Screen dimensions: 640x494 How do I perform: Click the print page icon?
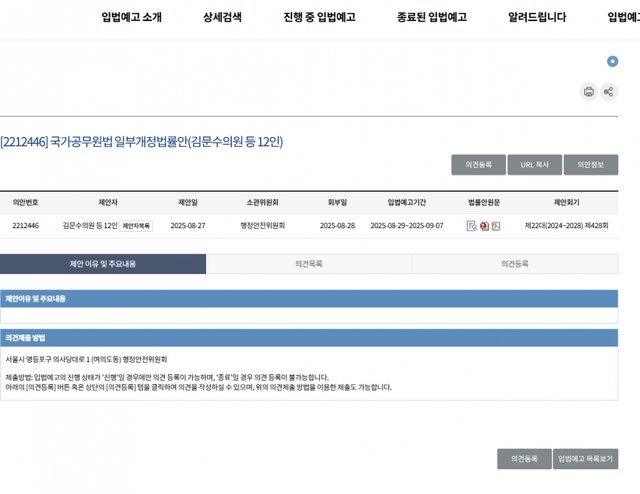(x=589, y=92)
